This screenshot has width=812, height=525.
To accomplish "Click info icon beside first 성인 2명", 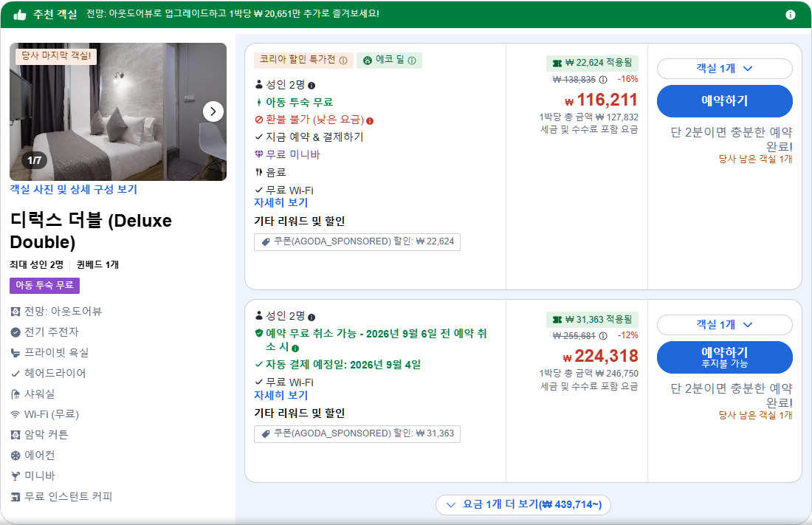I will (x=312, y=86).
